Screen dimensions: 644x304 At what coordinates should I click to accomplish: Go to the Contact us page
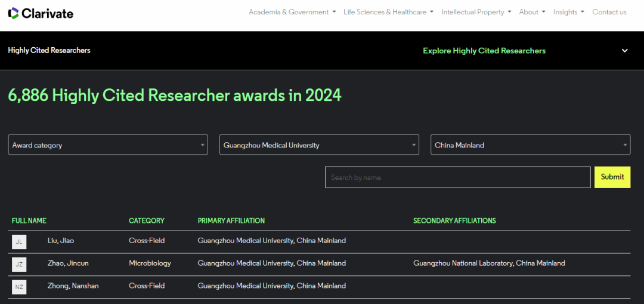(609, 12)
